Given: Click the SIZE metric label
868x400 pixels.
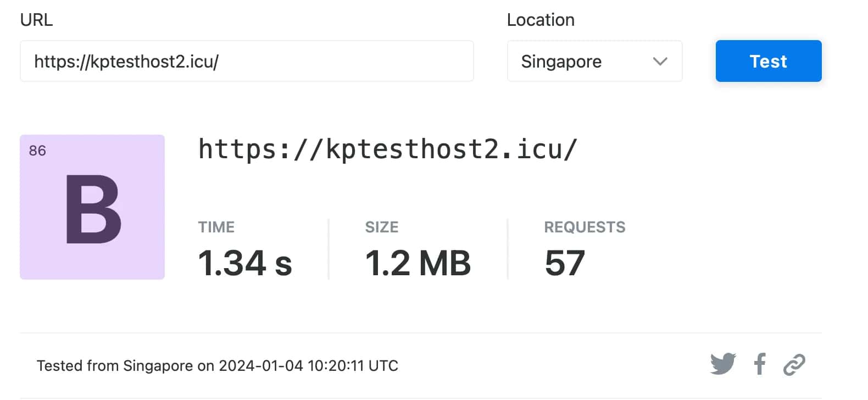Looking at the screenshot, I should tap(382, 227).
